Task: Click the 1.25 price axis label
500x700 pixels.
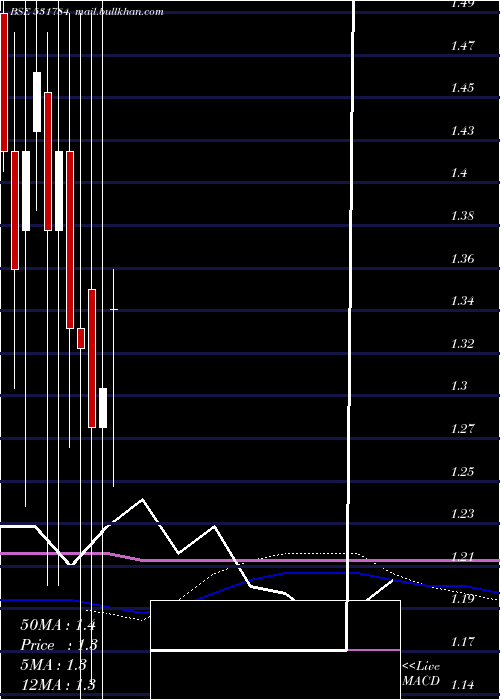Action: click(x=462, y=472)
